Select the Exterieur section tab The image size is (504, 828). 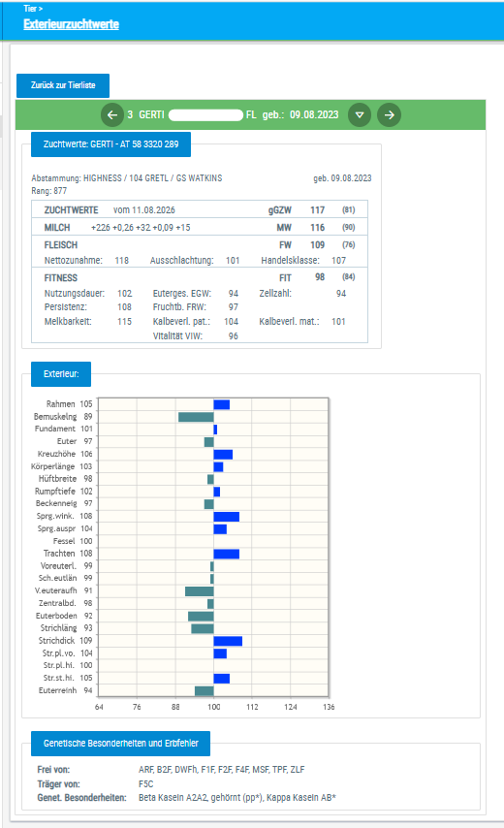(61, 374)
